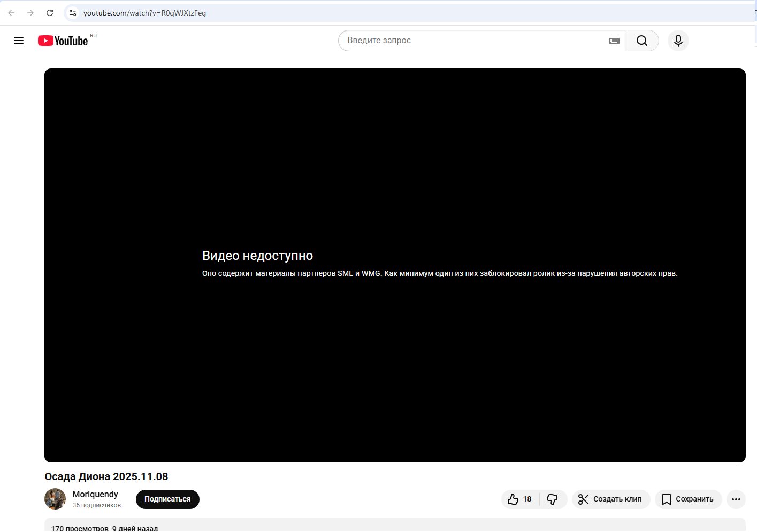This screenshot has height=532, width=757.
Task: Click the magnifier search button
Action: tap(642, 41)
